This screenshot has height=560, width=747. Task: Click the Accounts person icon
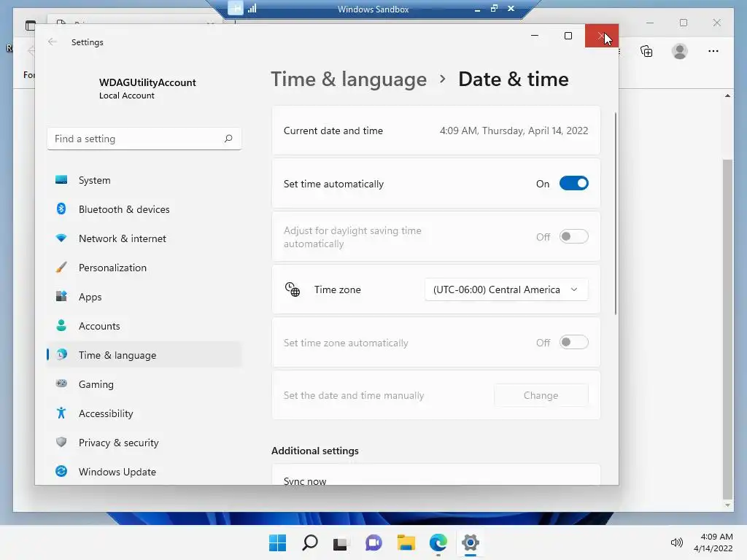(x=61, y=325)
